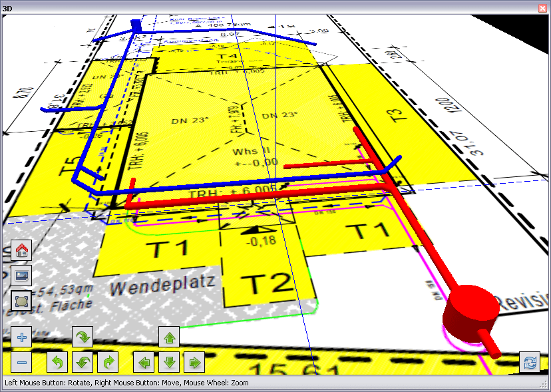The height and width of the screenshot is (392, 551).
Task: Rotate view with the up-left curved arrow
Action: click(57, 362)
